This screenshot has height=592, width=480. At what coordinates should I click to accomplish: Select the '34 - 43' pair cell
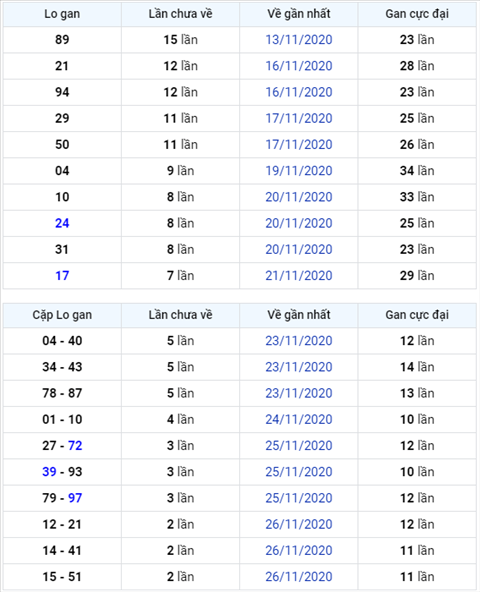pos(62,367)
